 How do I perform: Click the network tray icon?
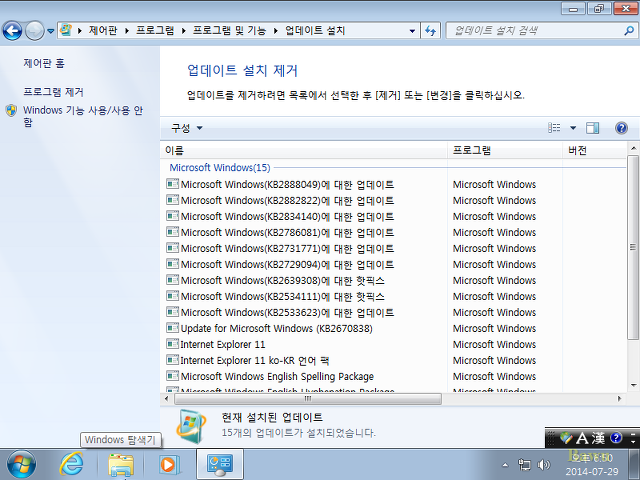[524, 465]
